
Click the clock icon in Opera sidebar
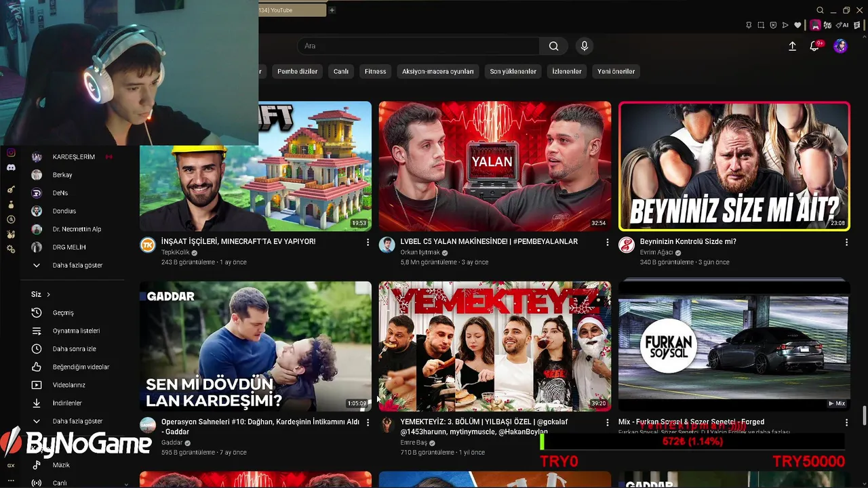click(x=11, y=220)
